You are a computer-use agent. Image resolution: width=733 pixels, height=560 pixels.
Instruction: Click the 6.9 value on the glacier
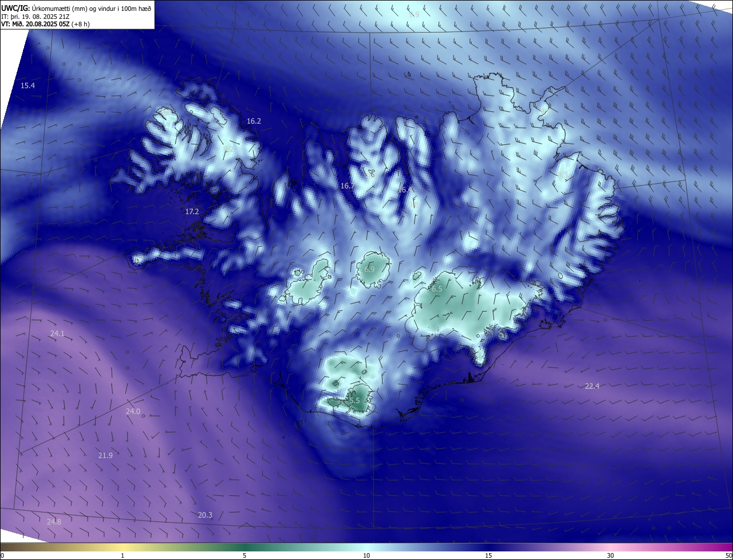tap(369, 269)
